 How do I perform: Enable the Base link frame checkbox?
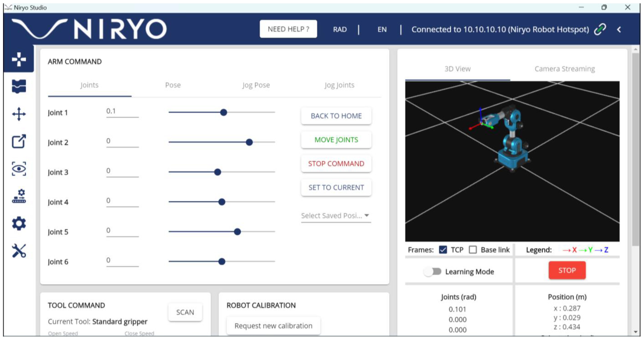(x=472, y=250)
